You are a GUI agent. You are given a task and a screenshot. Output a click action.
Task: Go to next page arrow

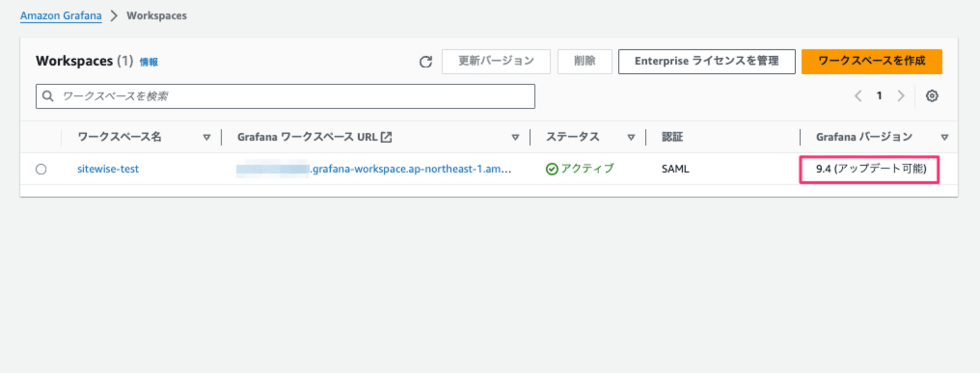901,96
